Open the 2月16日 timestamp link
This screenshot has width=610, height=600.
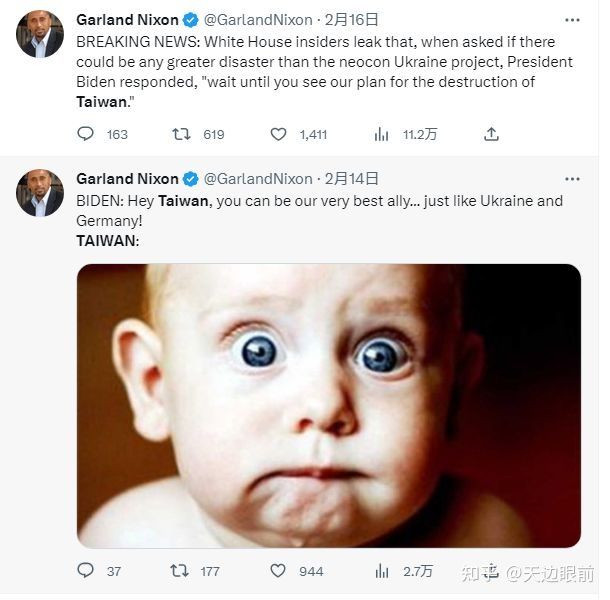click(x=352, y=20)
